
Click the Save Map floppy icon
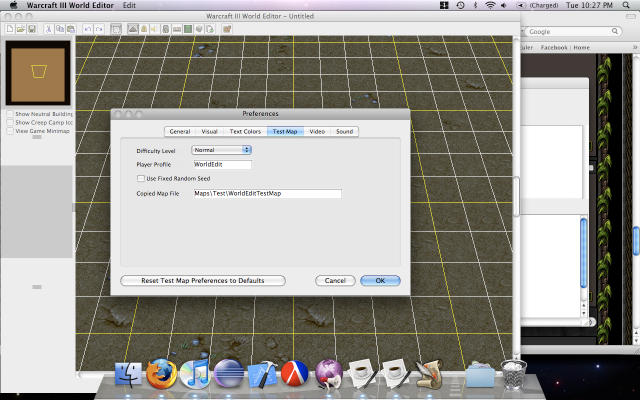pos(32,29)
